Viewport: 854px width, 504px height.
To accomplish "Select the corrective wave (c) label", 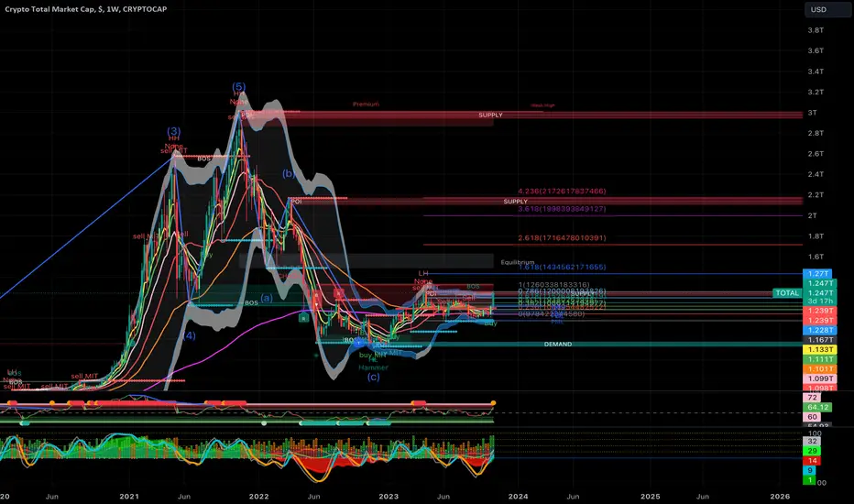I will tap(373, 377).
